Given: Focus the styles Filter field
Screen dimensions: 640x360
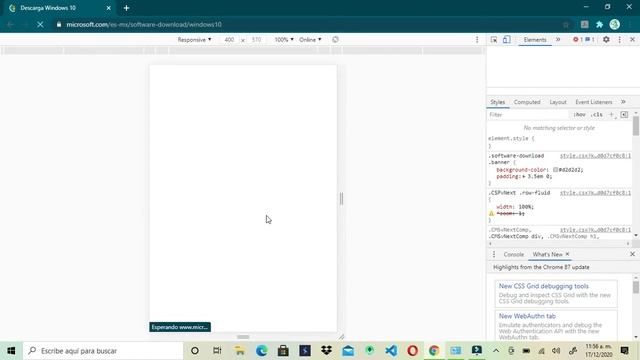Looking at the screenshot, I should point(528,115).
